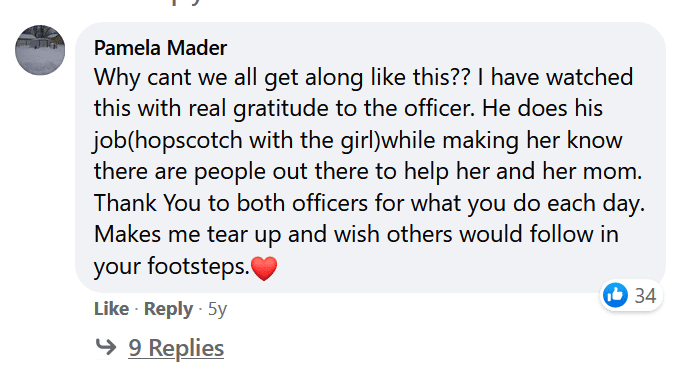The width and height of the screenshot is (697, 366).
Task: Click the words your footsteps
Action: click(172, 266)
